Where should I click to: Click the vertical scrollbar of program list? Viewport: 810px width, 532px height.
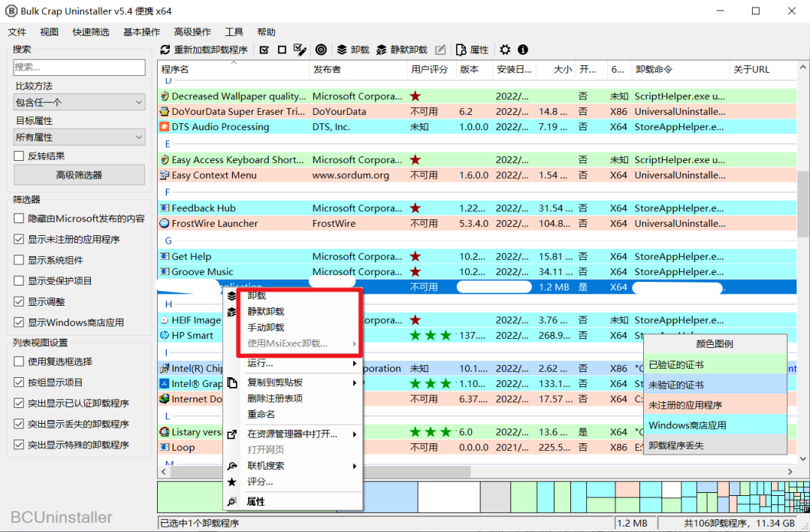pyautogui.click(x=802, y=204)
